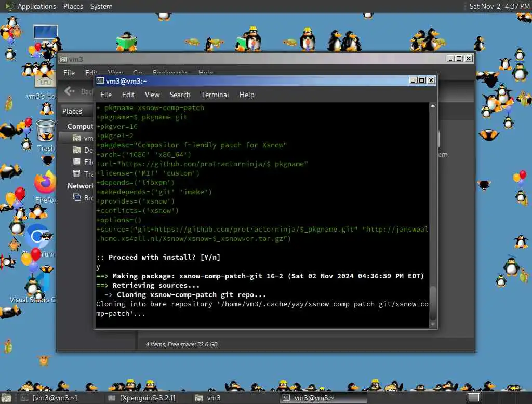Click the clock showing Sat Nov 2
This screenshot has width=532, height=404.
pos(499,6)
